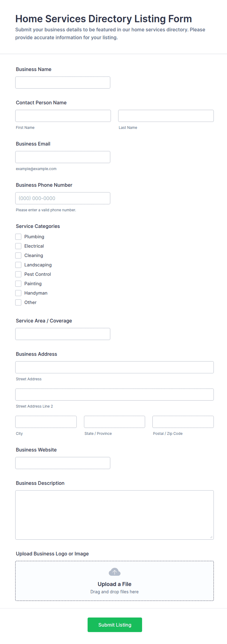Check the Plumbing checkbox
227x644 pixels.
coord(18,236)
